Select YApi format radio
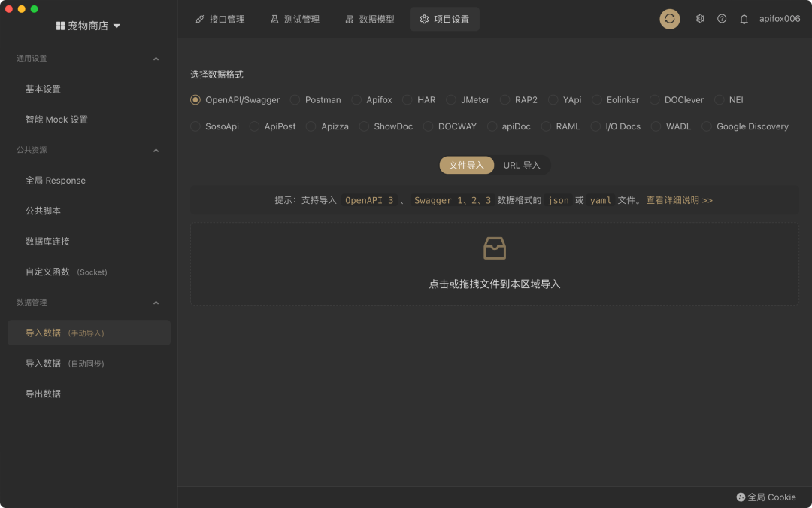Viewport: 812px width, 508px height. coord(553,99)
